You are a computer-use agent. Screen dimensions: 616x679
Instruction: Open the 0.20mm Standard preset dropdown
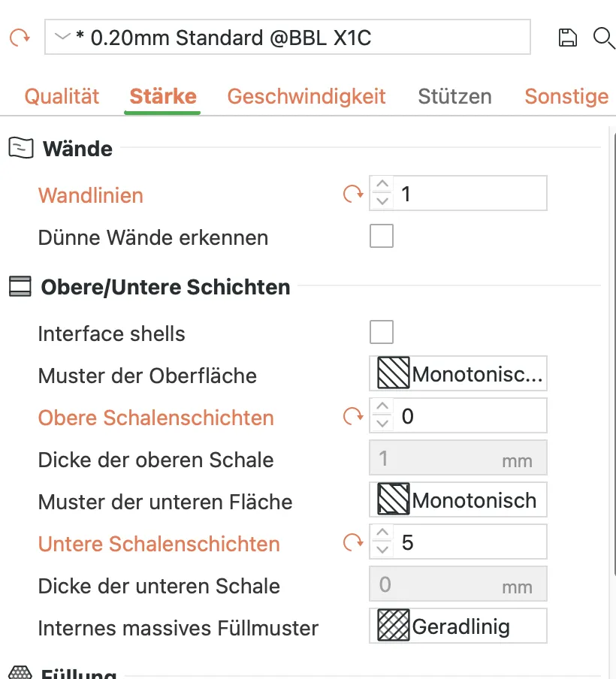click(x=287, y=38)
